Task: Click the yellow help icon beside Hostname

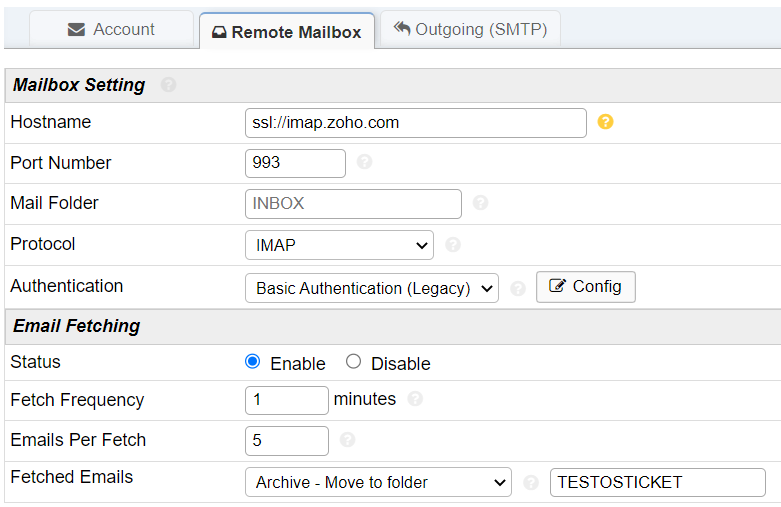Action: point(605,122)
